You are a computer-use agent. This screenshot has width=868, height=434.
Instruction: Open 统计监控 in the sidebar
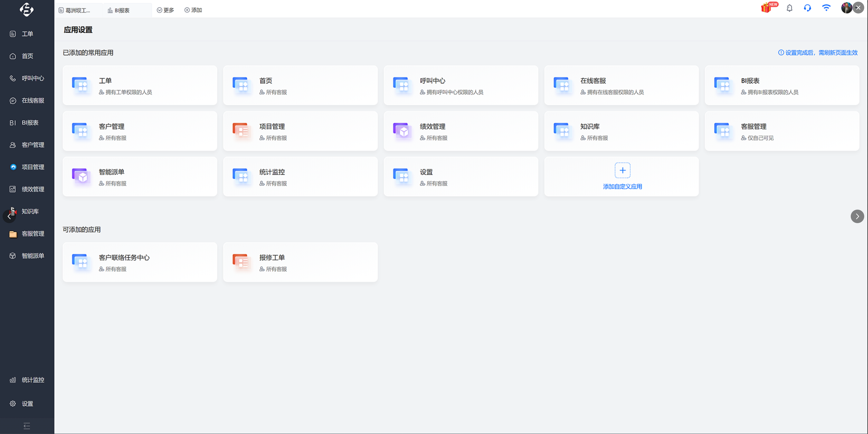(x=27, y=380)
